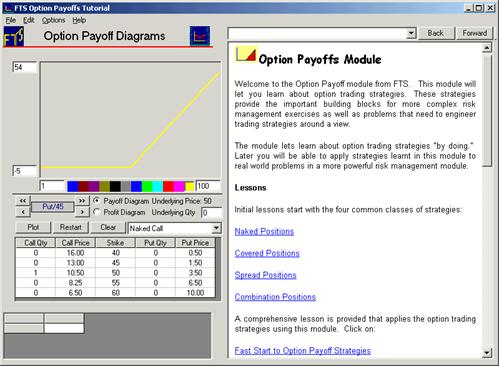Click the app icon in the title bar
This screenshot has height=366, width=499.
(x=8, y=8)
